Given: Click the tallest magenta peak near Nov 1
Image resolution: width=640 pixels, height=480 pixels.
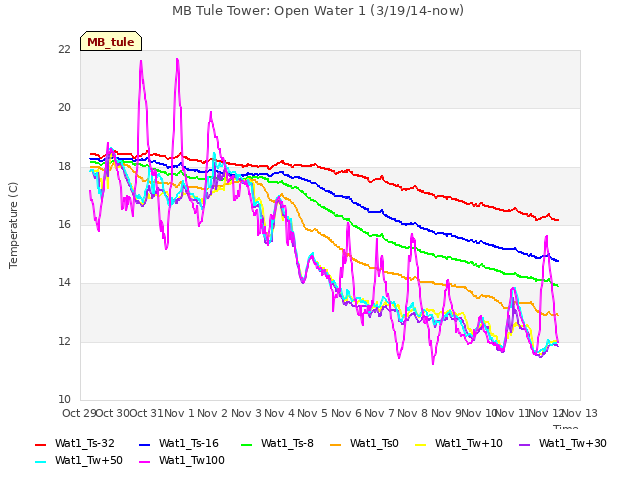Looking at the screenshot, I should (x=177, y=60).
